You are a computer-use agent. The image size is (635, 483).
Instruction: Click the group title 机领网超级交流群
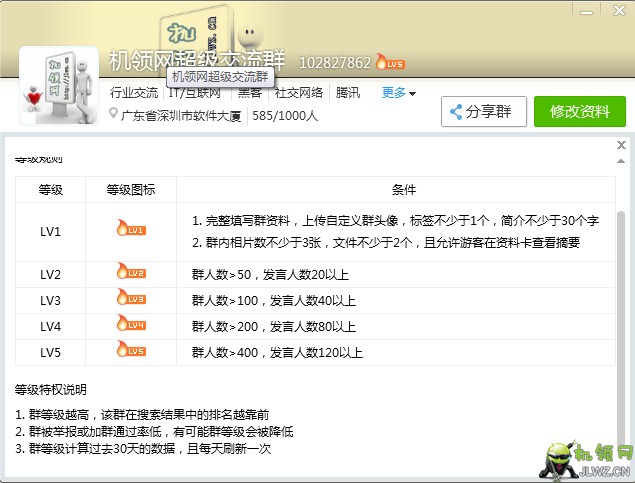tap(197, 60)
